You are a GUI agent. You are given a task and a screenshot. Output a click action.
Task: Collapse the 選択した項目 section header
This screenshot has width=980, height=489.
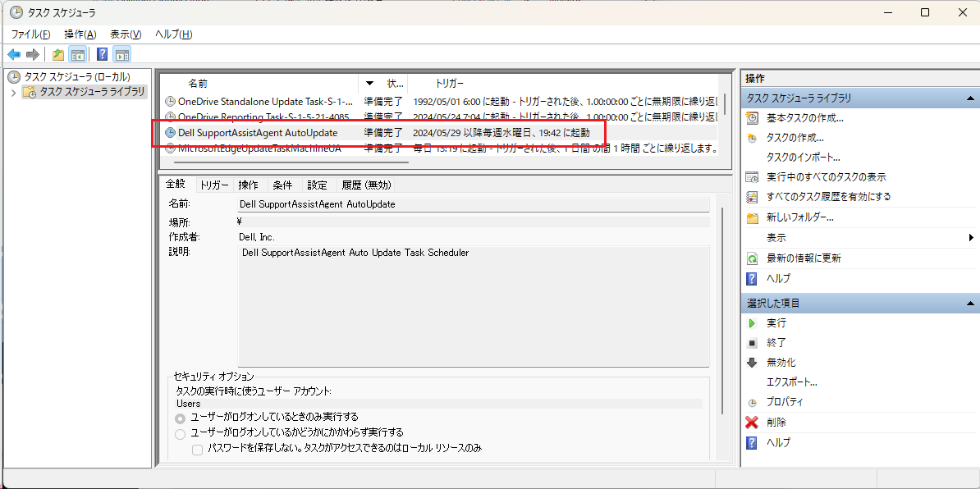click(x=969, y=304)
